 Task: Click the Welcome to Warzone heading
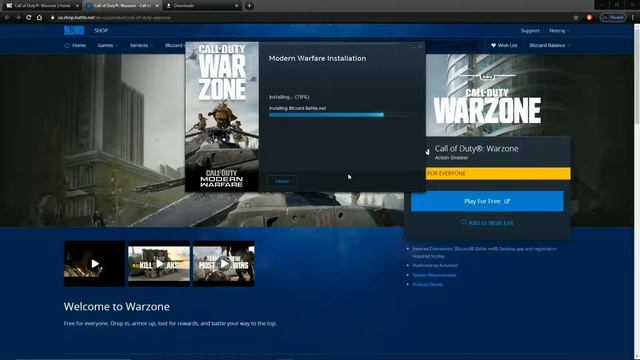point(117,307)
